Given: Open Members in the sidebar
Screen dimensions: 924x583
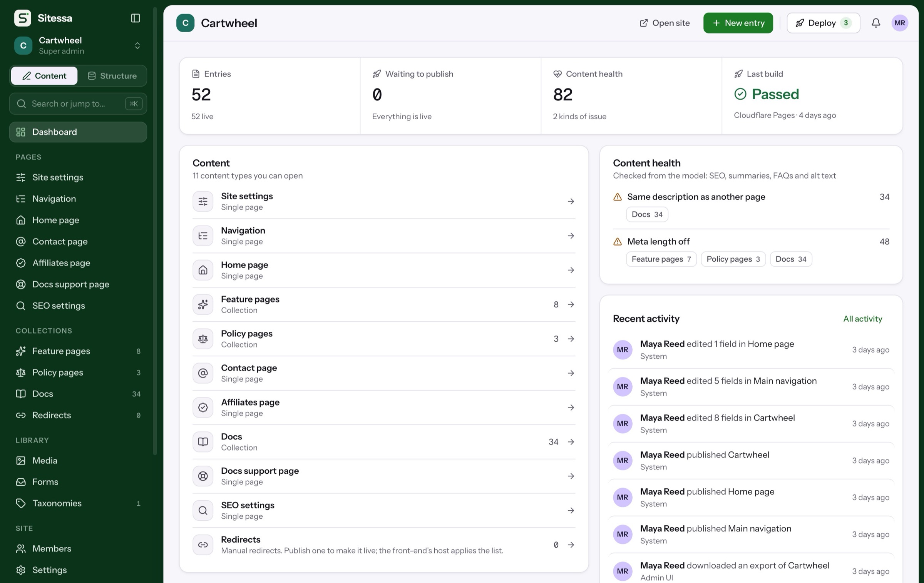Looking at the screenshot, I should [x=78, y=548].
